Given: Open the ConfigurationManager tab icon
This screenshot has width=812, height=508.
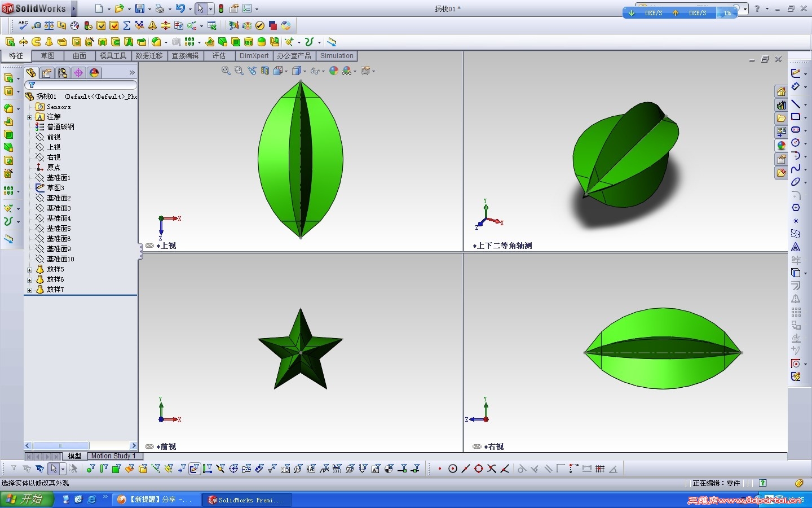Looking at the screenshot, I should click(x=63, y=73).
